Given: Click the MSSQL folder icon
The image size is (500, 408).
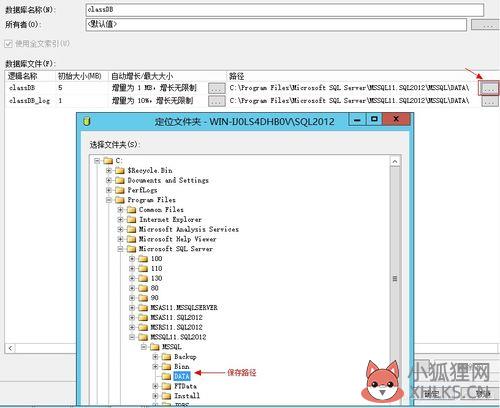Looking at the screenshot, I should (155, 347).
